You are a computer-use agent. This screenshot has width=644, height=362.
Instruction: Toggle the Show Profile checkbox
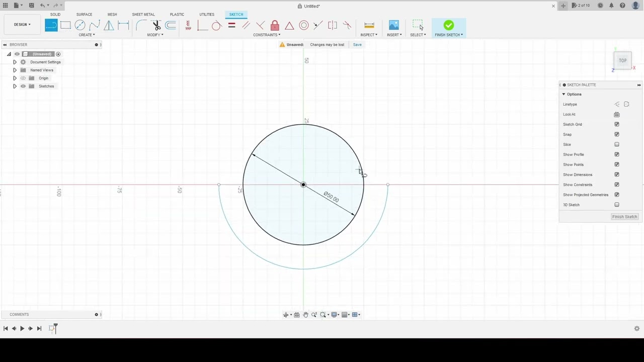(x=617, y=154)
